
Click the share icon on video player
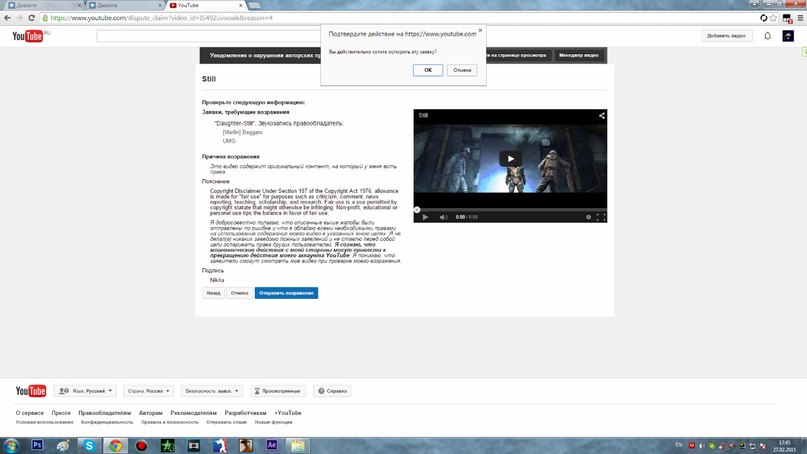tap(601, 116)
